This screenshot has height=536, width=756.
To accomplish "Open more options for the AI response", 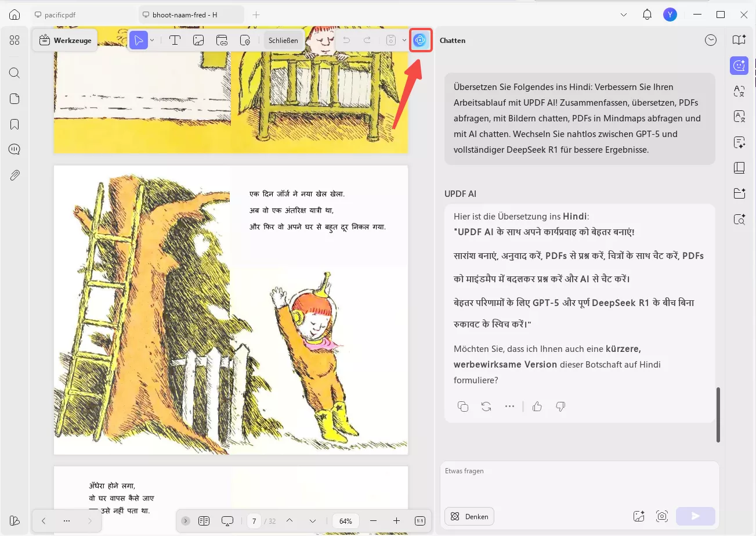I will tap(509, 407).
